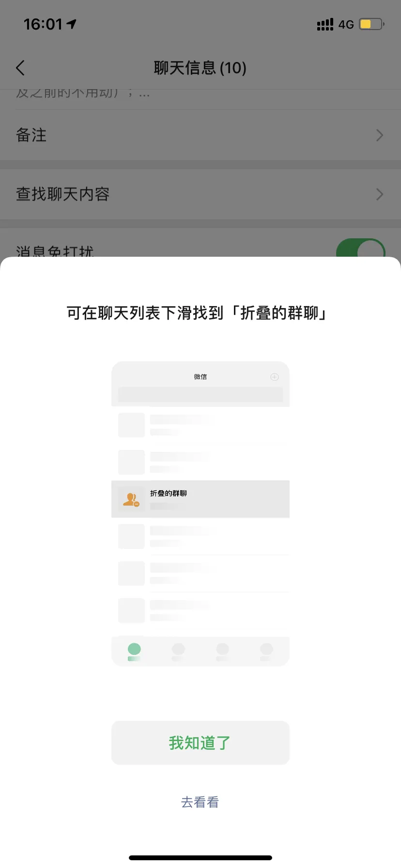The width and height of the screenshot is (401, 868).
Task: Toggle the 消息免打扰 switch
Action: pyautogui.click(x=361, y=248)
